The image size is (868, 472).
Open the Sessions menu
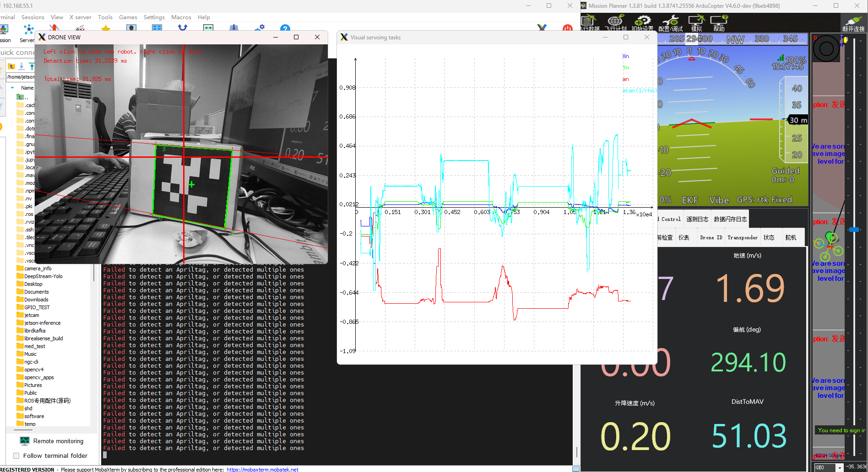[33, 17]
